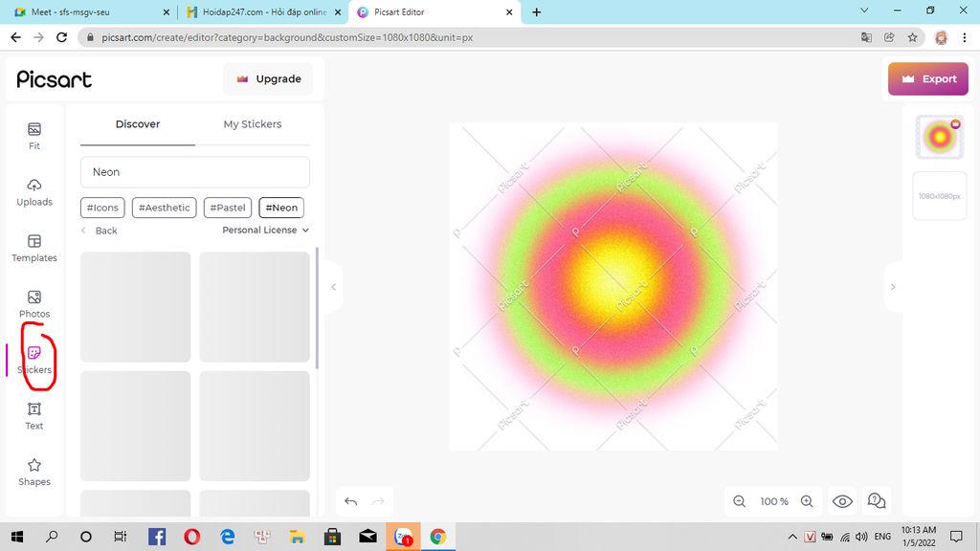Open Personal License dropdown
Viewport: 980px width, 551px height.
[x=266, y=230]
